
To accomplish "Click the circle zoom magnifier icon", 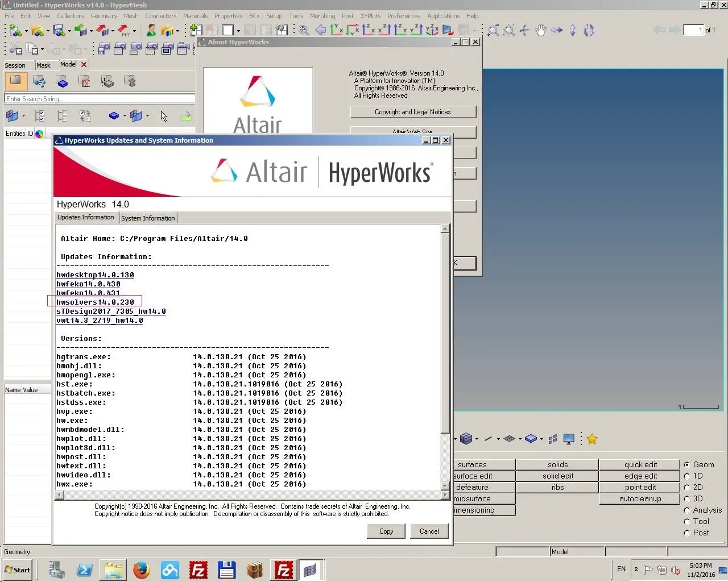I will tap(509, 30).
